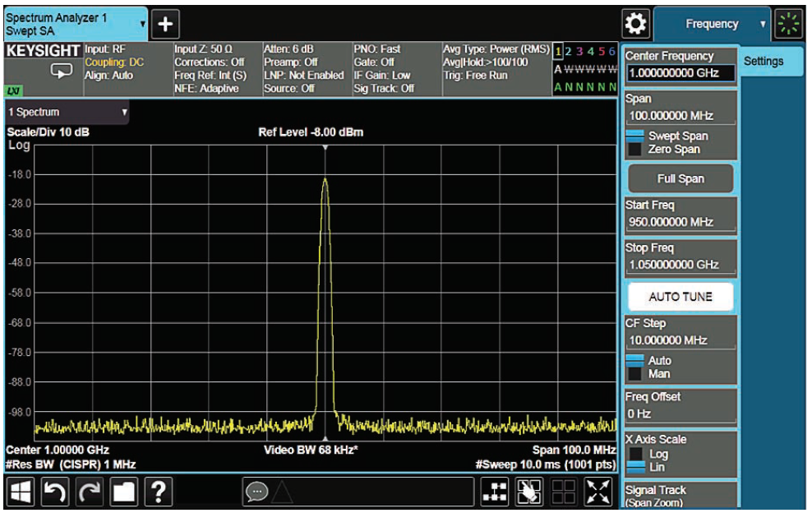
Task: Open the gear settings icon
Action: [x=634, y=24]
